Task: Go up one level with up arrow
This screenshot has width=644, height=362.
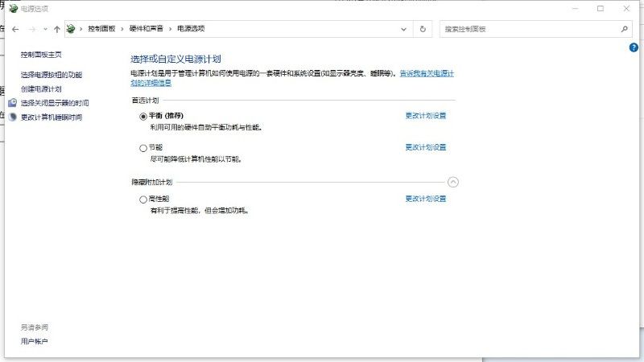Action: click(57, 29)
